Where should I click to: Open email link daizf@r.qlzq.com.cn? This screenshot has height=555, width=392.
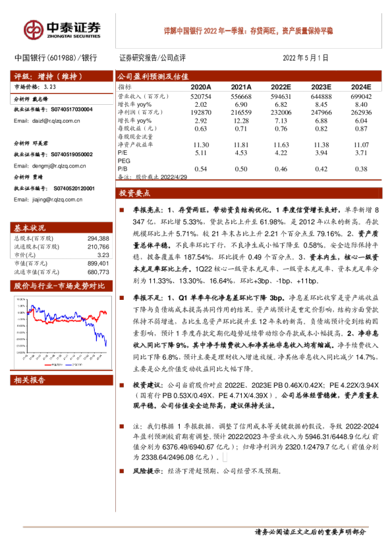tap(56, 121)
